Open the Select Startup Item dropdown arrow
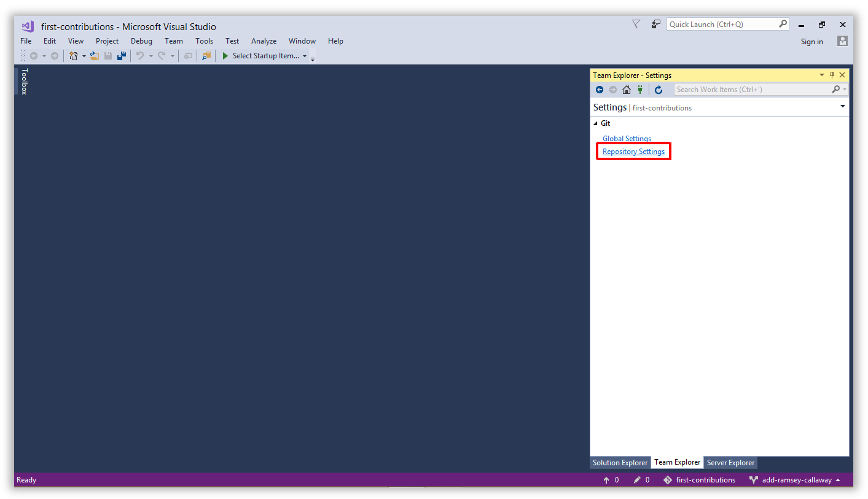The image size is (868, 499). point(305,56)
